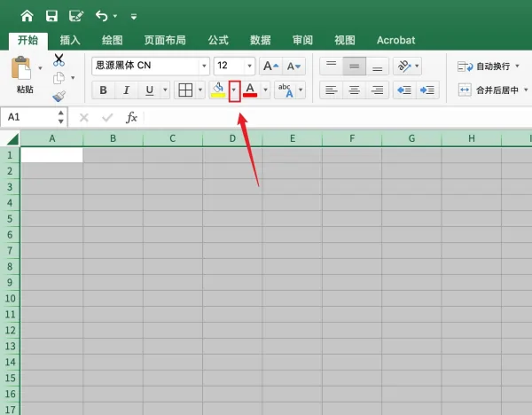
Task: Select column D header
Action: click(x=232, y=139)
